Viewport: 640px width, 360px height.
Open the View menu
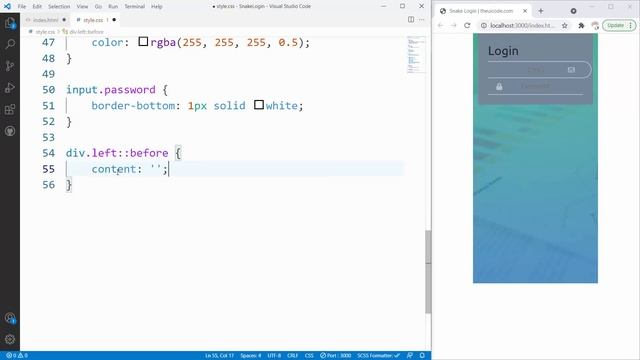(x=82, y=7)
